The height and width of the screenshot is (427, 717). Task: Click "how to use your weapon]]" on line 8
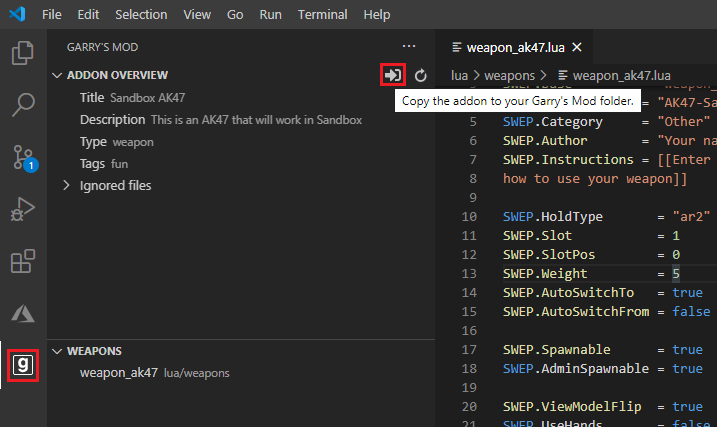595,179
